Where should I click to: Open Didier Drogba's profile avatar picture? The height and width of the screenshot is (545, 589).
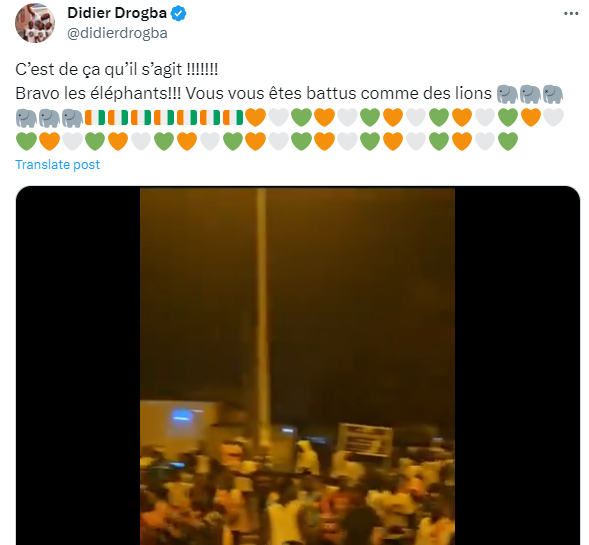35,23
